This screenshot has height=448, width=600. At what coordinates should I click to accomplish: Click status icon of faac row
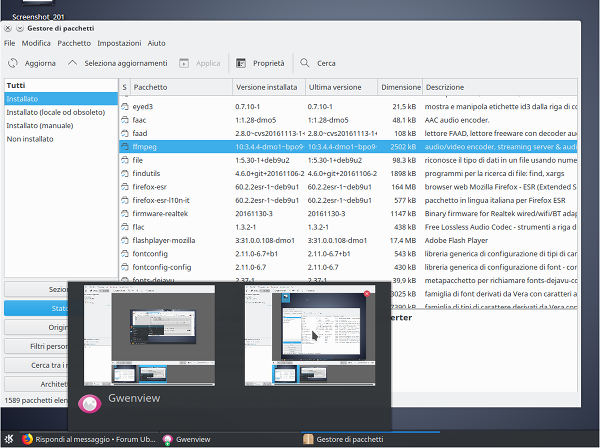[125, 120]
